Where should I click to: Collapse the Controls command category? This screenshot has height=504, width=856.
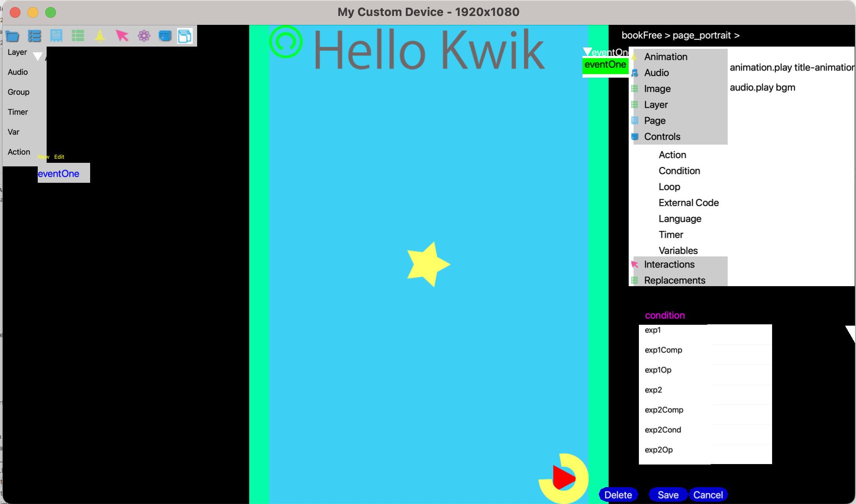pyautogui.click(x=662, y=137)
